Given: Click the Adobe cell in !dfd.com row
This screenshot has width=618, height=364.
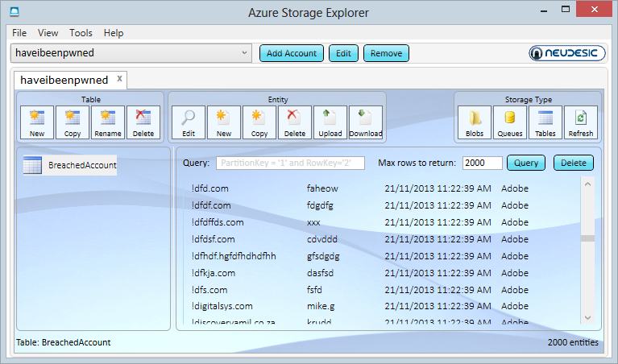Looking at the screenshot, I should [x=515, y=188].
